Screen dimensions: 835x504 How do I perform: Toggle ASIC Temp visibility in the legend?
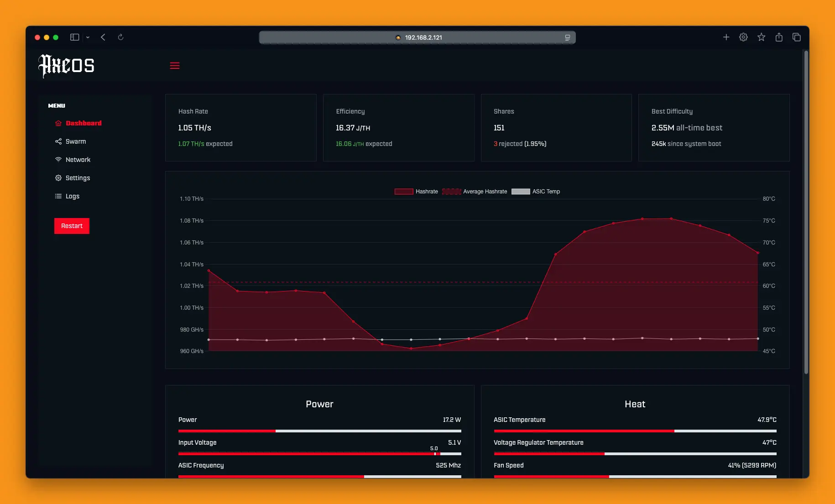(537, 192)
